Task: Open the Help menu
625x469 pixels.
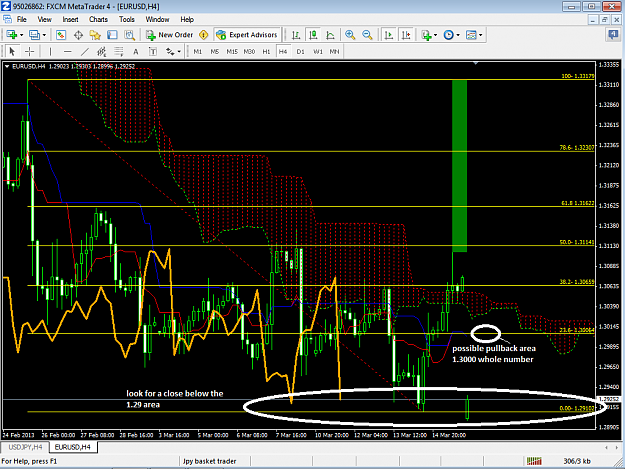Action: click(x=187, y=19)
